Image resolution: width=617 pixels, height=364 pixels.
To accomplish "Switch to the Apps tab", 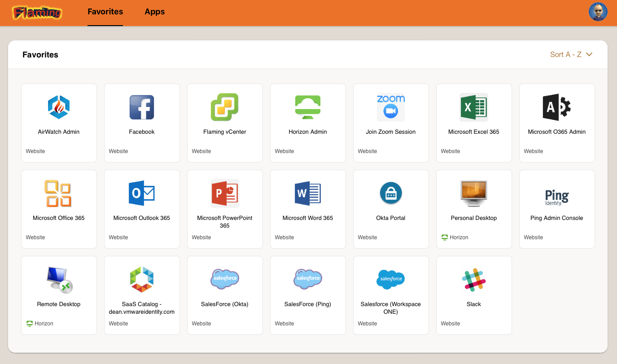I will [x=155, y=12].
